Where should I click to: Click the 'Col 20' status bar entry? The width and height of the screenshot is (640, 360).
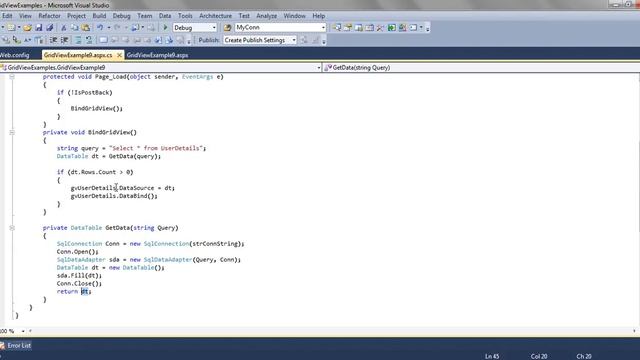point(539,356)
